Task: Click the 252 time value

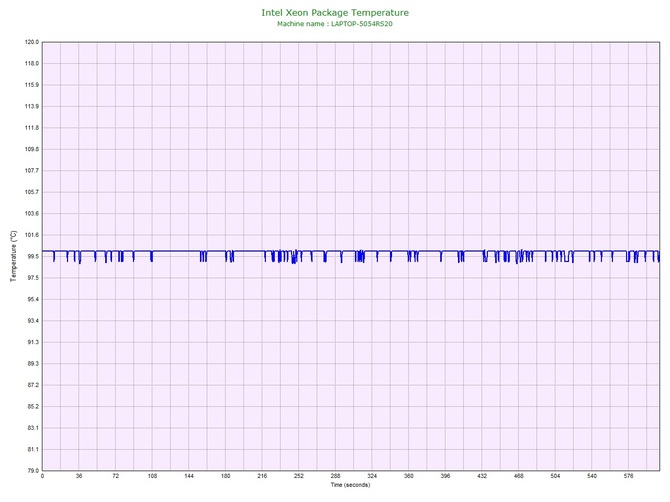Action: [x=299, y=476]
